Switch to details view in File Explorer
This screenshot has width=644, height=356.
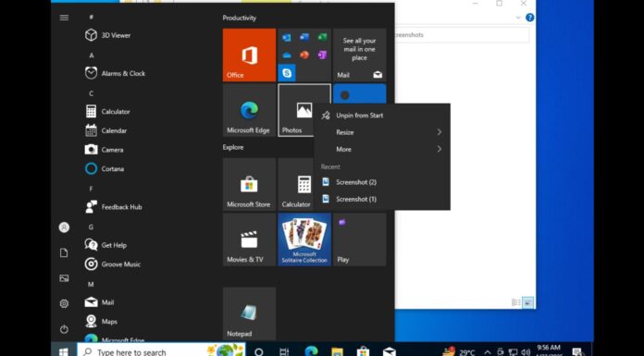click(516, 302)
